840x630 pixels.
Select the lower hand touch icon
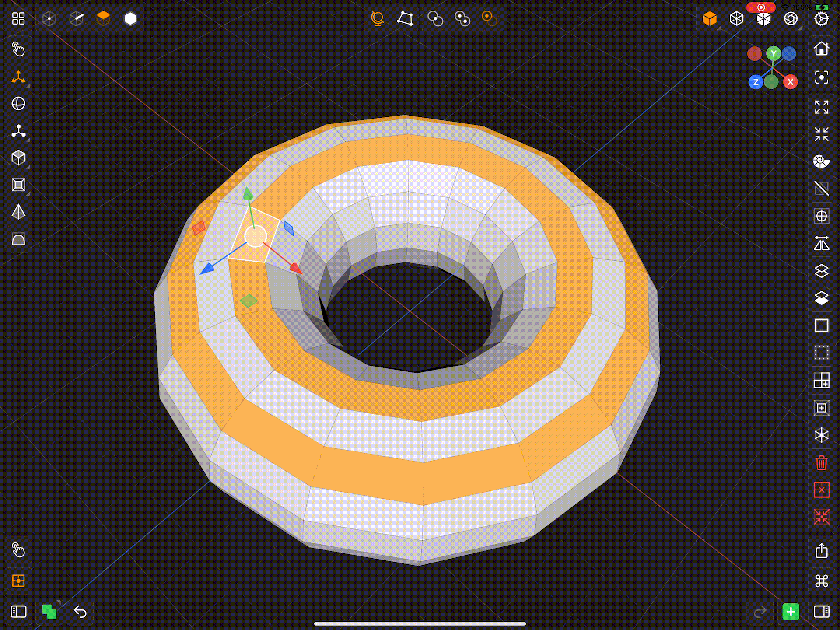(18, 550)
